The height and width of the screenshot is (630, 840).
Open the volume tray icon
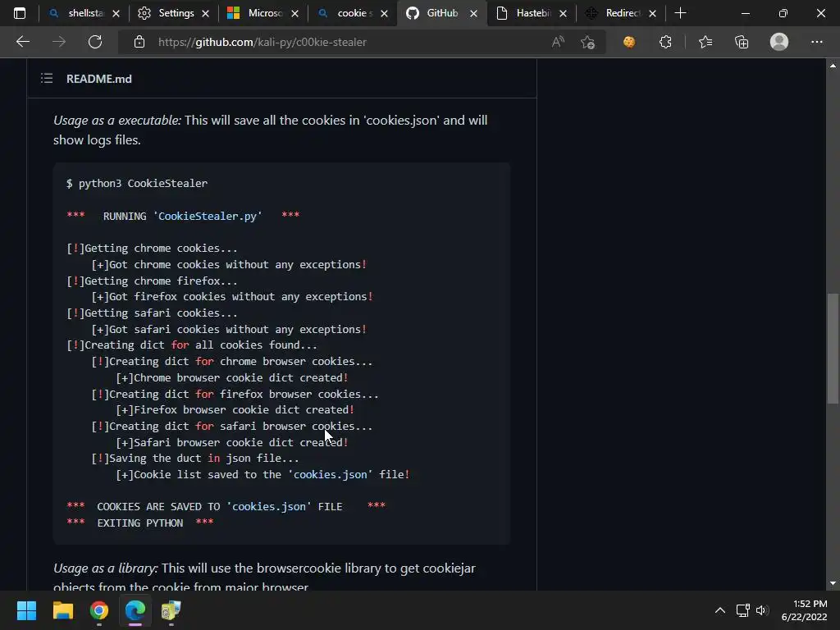tap(762, 610)
